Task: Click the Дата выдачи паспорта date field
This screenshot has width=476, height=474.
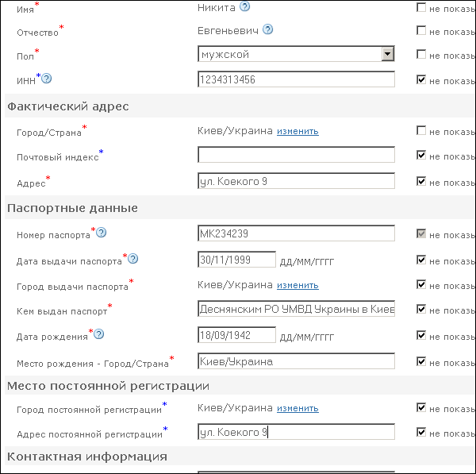Action: (x=236, y=260)
